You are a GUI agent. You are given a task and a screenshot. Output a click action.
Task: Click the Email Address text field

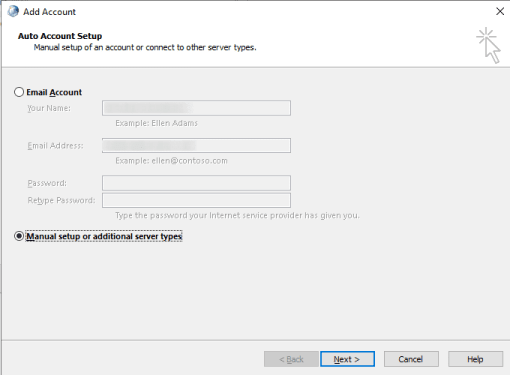pos(196,146)
